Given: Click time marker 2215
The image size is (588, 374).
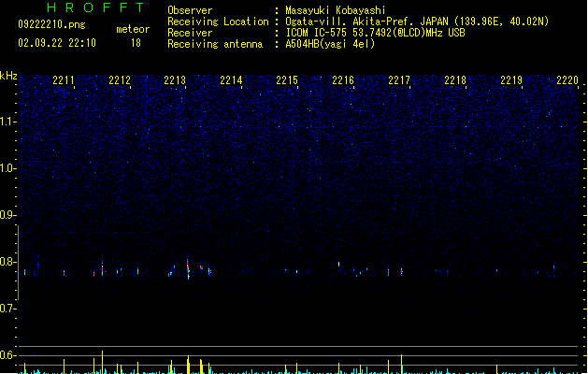Looking at the screenshot, I should [x=287, y=80].
